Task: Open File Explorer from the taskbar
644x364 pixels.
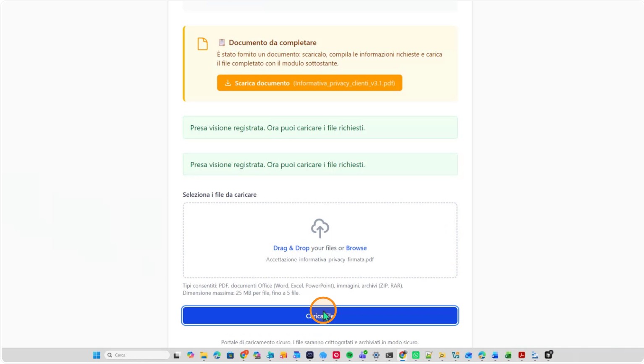Action: click(x=204, y=355)
